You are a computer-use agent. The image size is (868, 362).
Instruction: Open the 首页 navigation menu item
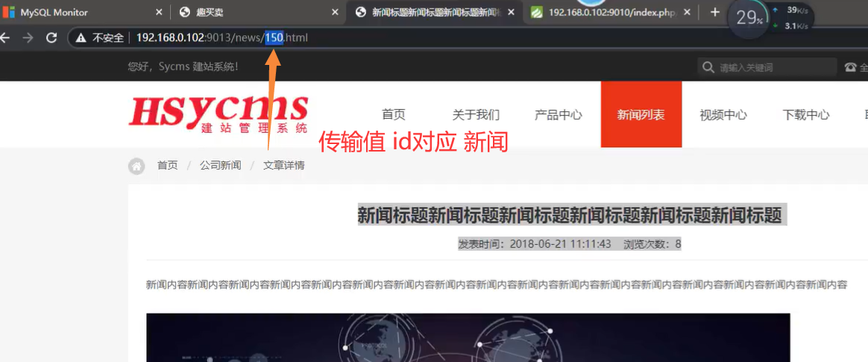(x=394, y=115)
